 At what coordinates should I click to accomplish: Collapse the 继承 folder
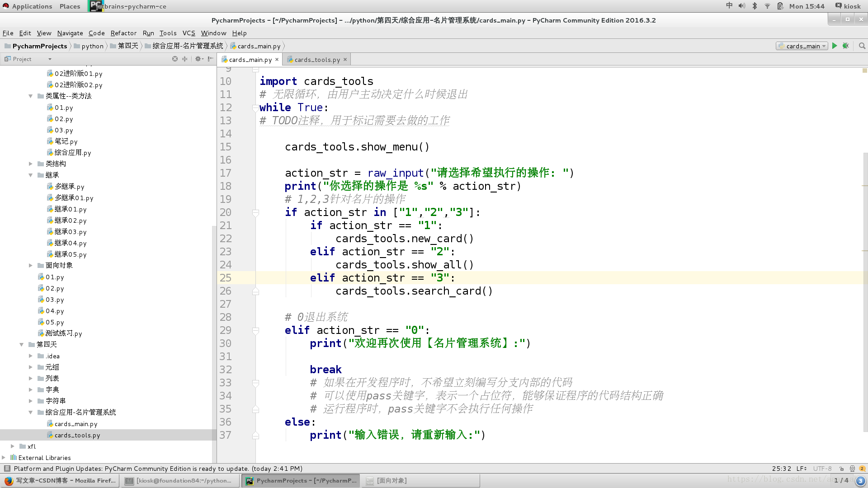(31, 175)
